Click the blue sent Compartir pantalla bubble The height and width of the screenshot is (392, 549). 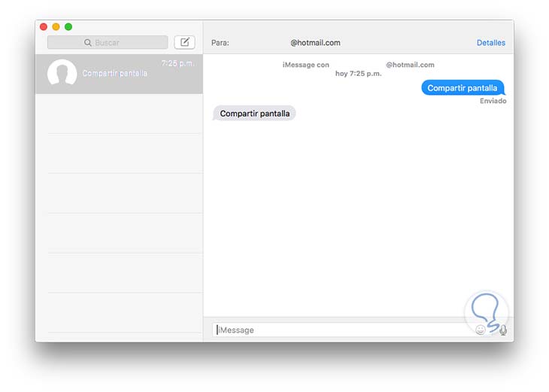(x=463, y=88)
